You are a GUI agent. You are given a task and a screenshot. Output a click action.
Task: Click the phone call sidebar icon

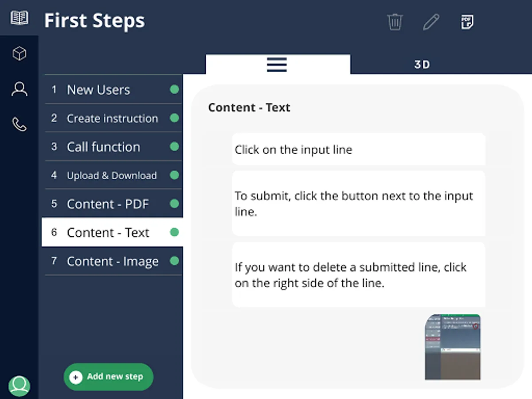click(x=19, y=125)
